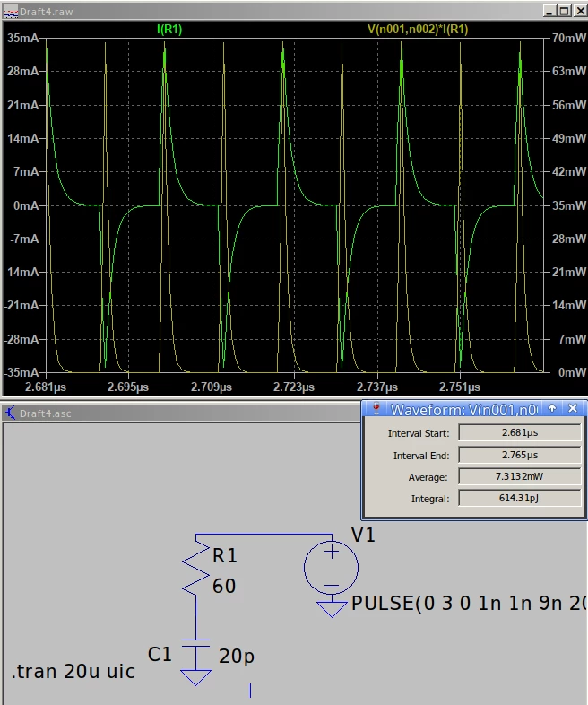Screen dimensions: 588x705
Task: Click the PULSE source value text
Action: pos(469,604)
